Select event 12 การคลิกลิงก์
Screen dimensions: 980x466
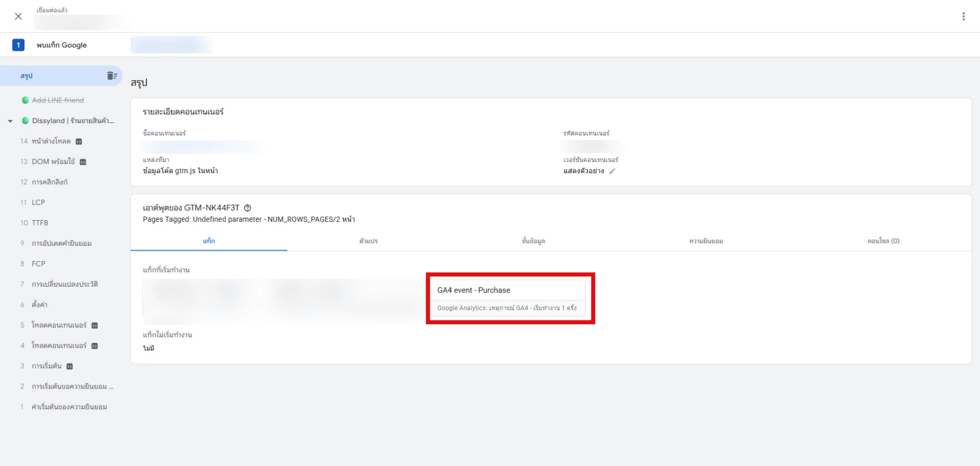tap(50, 182)
